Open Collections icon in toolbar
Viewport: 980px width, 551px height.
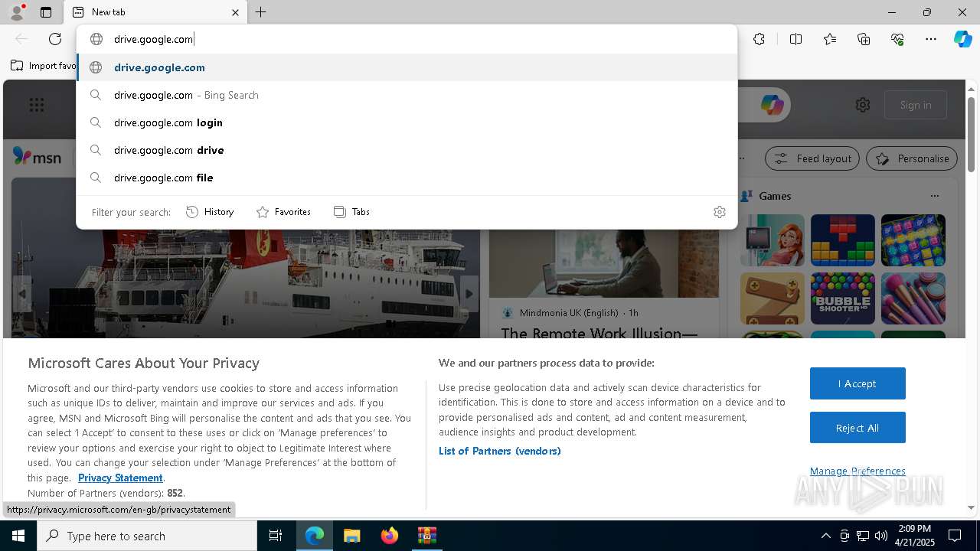864,39
